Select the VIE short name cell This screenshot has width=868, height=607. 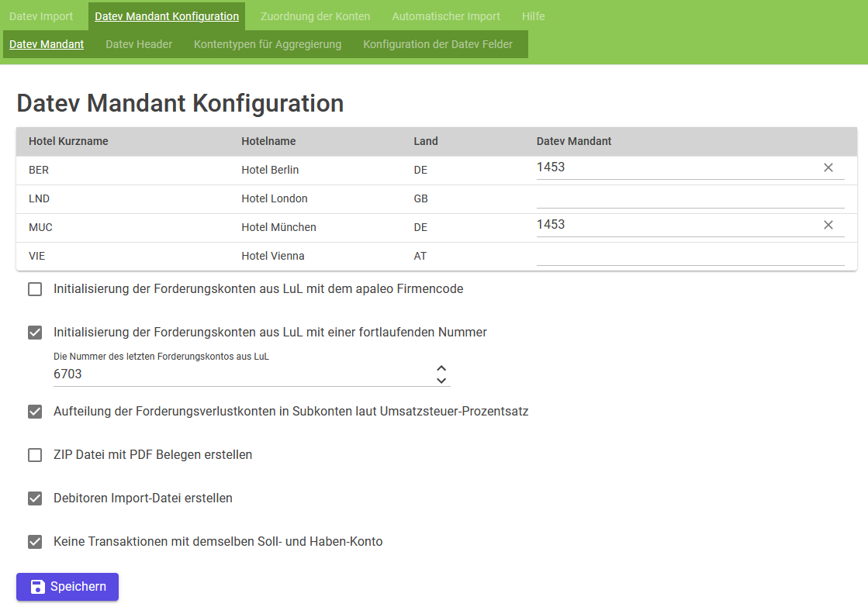click(x=37, y=256)
